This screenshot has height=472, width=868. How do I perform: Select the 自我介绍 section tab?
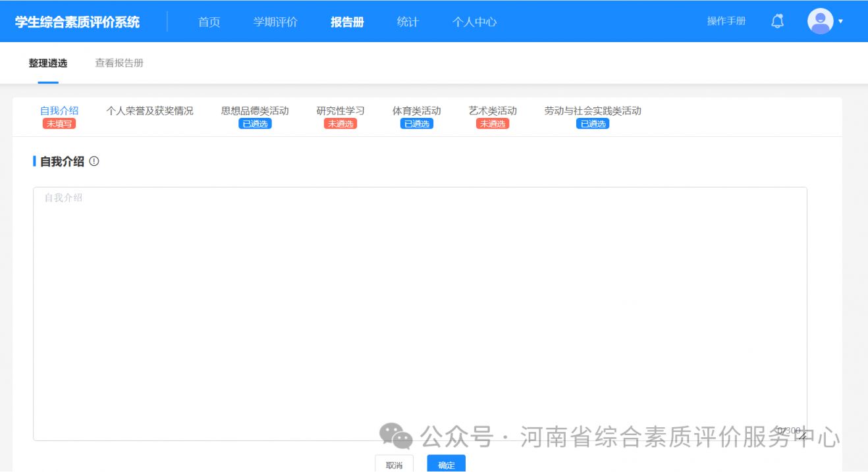[59, 111]
